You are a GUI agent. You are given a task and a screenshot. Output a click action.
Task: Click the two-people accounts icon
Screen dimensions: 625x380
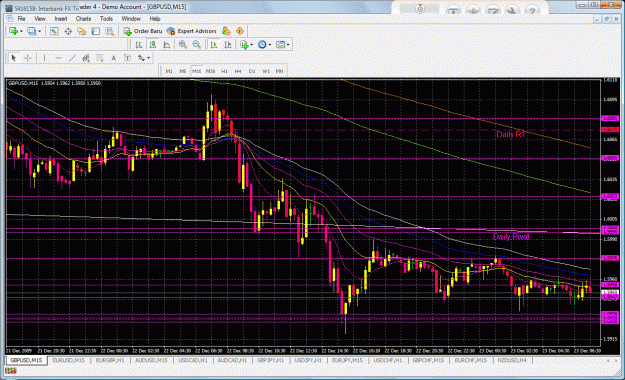point(226,31)
